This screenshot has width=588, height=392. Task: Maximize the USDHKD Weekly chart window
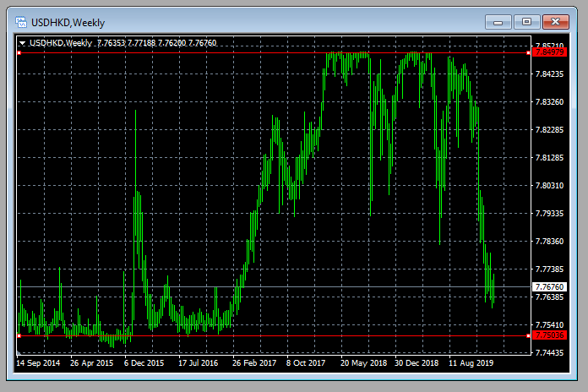coord(526,22)
